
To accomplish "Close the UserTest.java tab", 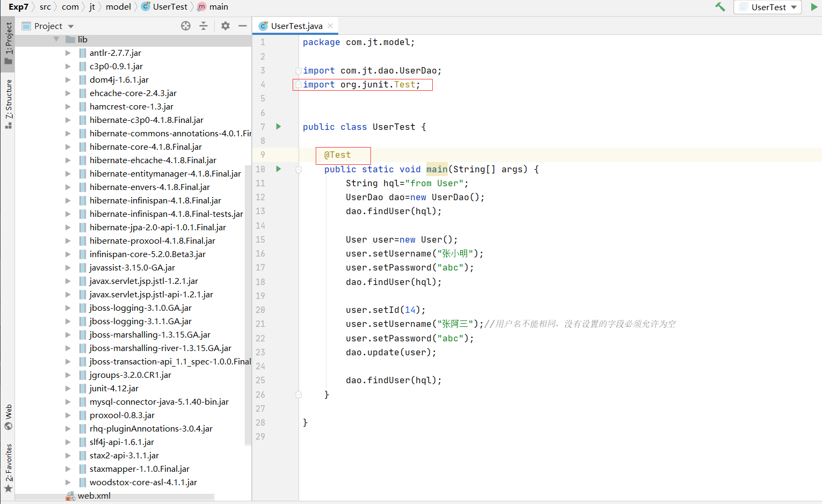I will [x=330, y=26].
